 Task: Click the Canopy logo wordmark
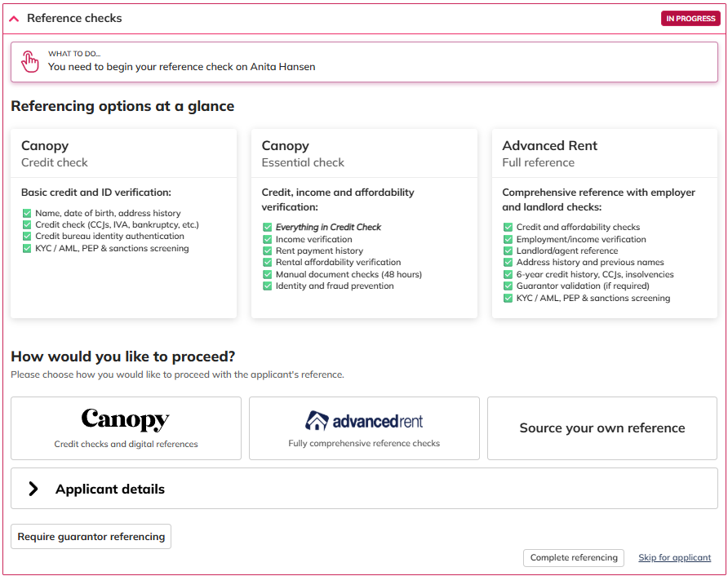point(126,420)
